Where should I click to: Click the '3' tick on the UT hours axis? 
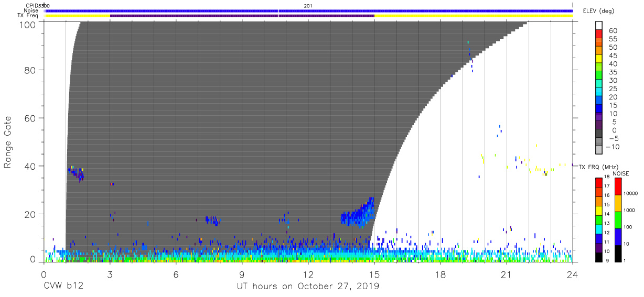coord(110,275)
